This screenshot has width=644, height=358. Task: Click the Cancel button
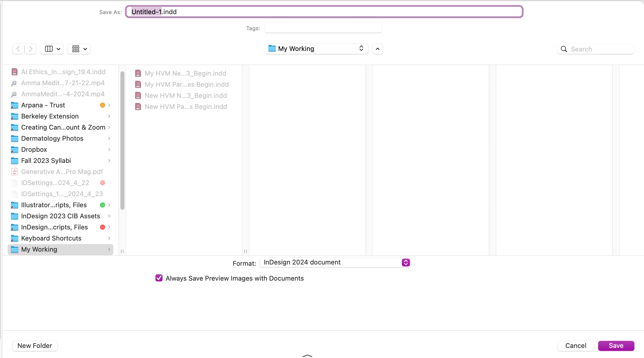pyautogui.click(x=575, y=346)
